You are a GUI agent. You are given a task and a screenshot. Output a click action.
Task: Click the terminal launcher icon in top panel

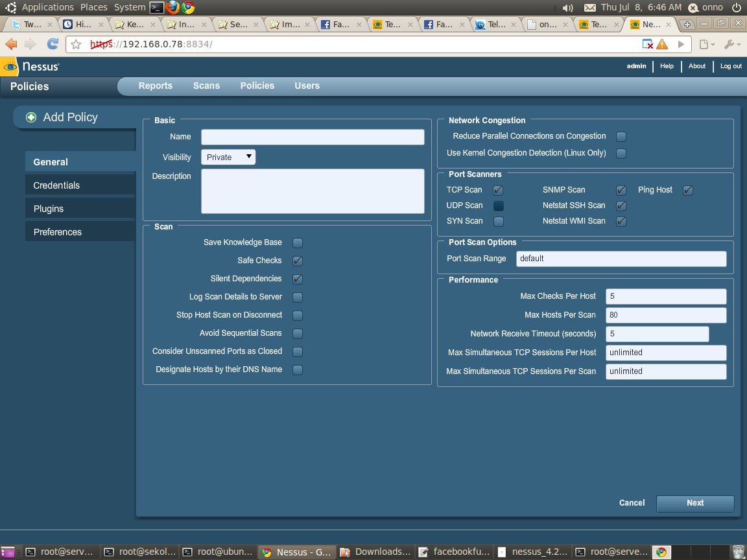click(x=156, y=7)
